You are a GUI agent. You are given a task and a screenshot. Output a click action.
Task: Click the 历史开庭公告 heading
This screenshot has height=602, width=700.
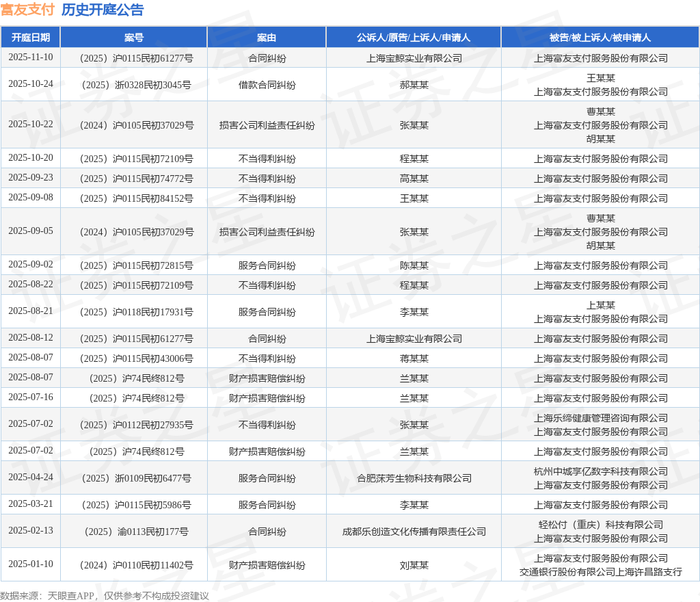click(103, 10)
